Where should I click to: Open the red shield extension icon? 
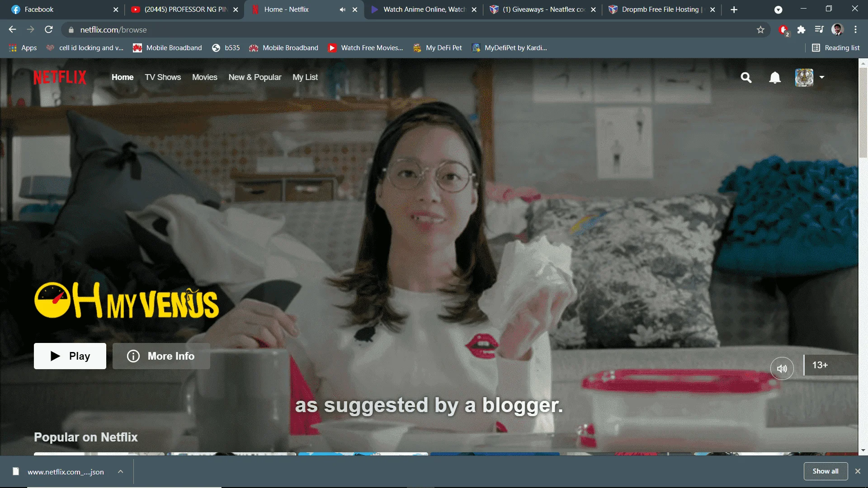[783, 30]
